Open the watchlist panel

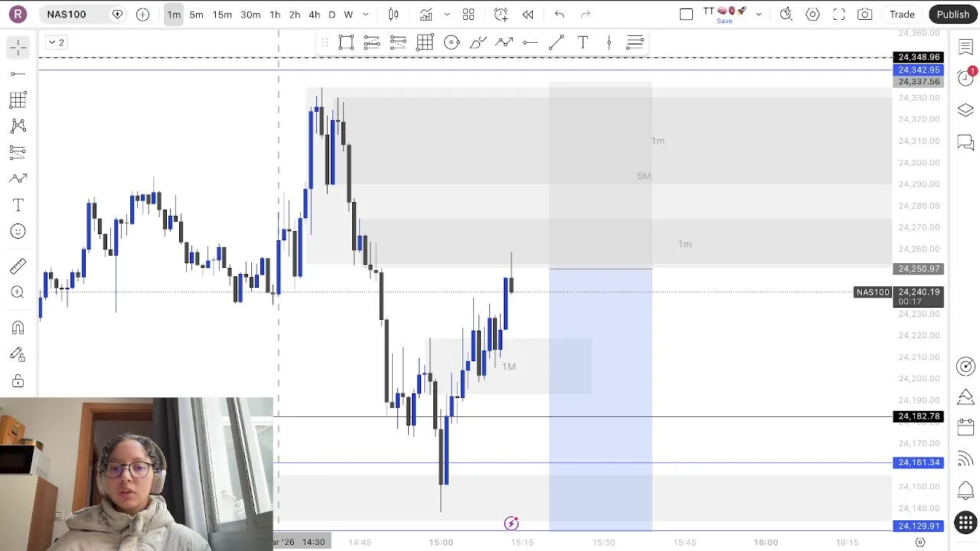(965, 47)
